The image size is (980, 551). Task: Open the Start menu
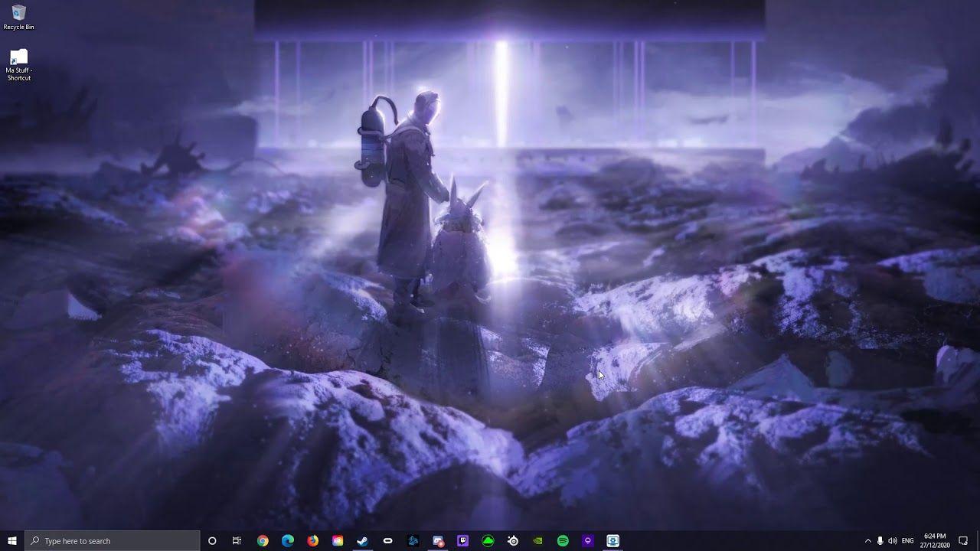11,541
